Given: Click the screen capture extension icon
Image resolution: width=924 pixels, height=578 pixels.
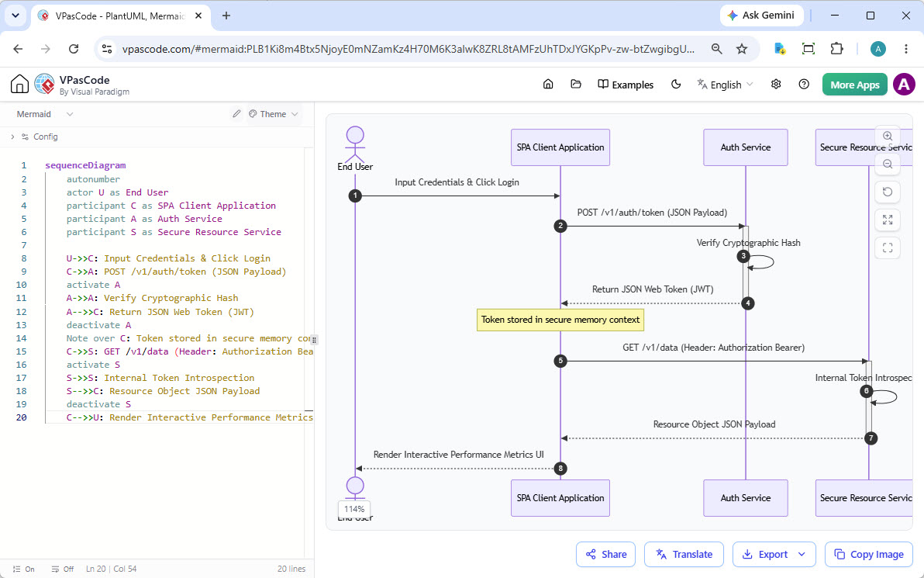Looking at the screenshot, I should click(x=808, y=49).
